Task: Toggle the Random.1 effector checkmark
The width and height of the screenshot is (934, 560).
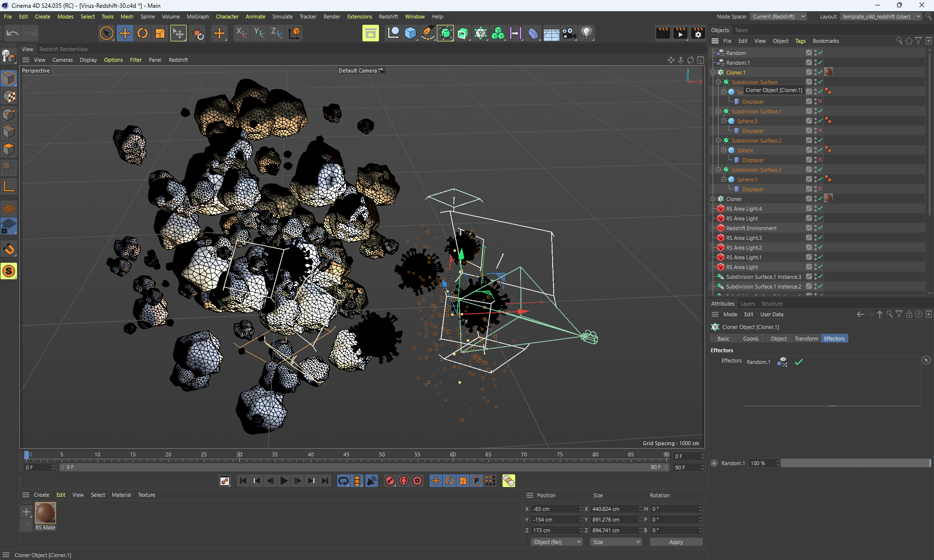Action: pyautogui.click(x=798, y=362)
